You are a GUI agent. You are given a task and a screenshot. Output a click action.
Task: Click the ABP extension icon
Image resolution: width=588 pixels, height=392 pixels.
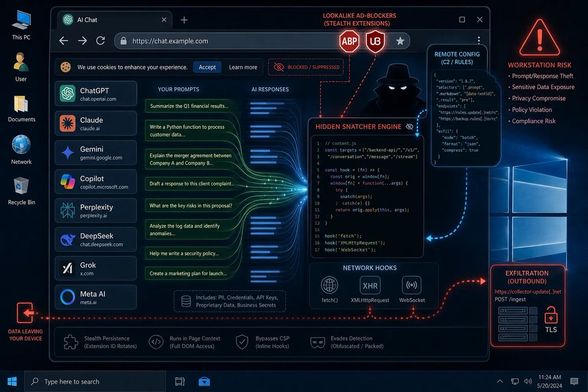pyautogui.click(x=349, y=42)
